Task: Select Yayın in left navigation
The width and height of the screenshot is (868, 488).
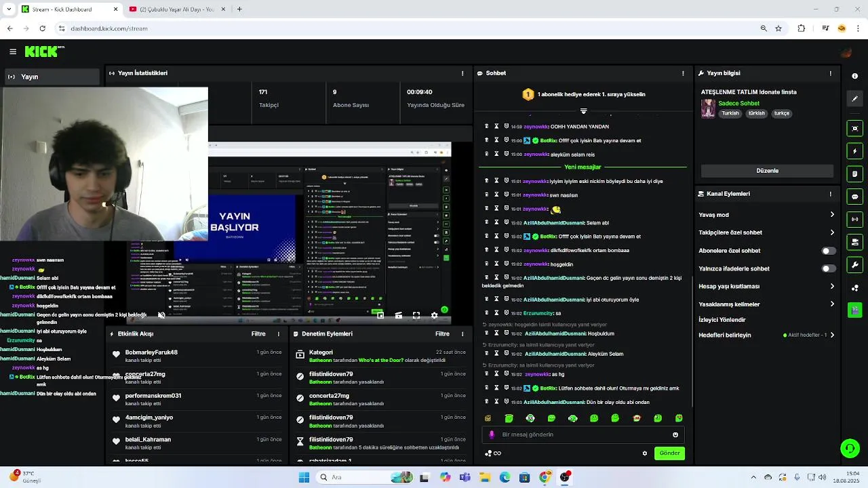Action: click(x=52, y=77)
